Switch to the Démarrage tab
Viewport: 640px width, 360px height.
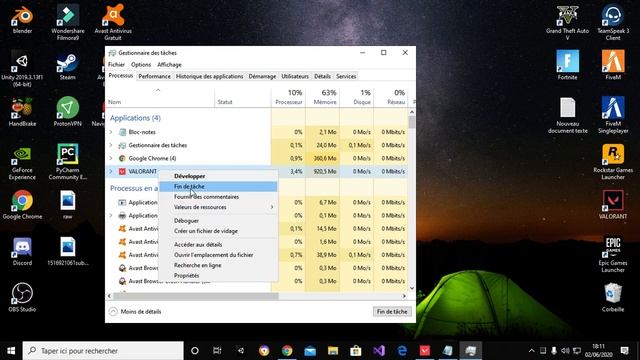(262, 76)
